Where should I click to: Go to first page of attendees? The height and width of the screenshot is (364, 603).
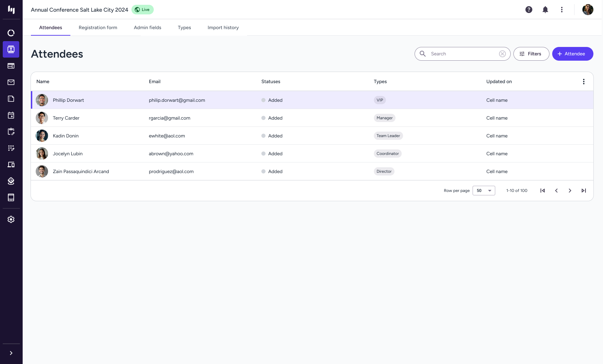click(x=543, y=191)
